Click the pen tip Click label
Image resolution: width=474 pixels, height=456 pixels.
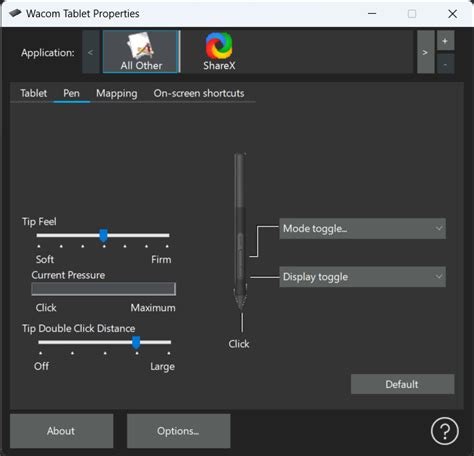point(239,344)
